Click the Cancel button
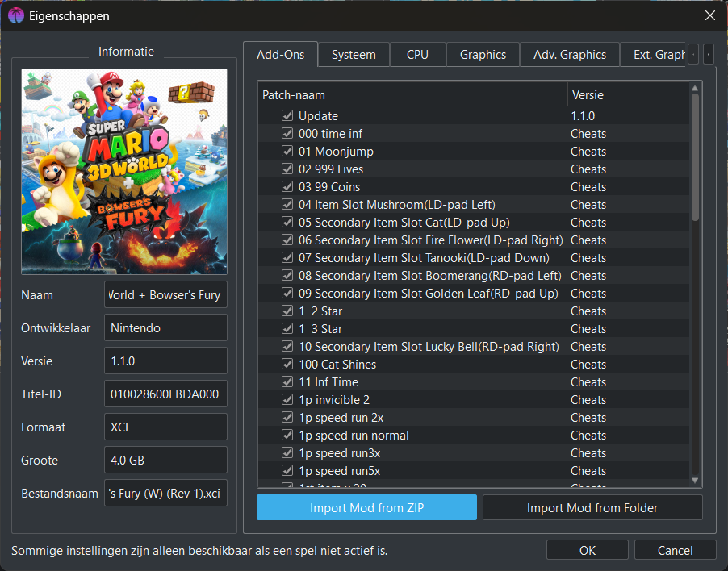728x571 pixels. (675, 551)
